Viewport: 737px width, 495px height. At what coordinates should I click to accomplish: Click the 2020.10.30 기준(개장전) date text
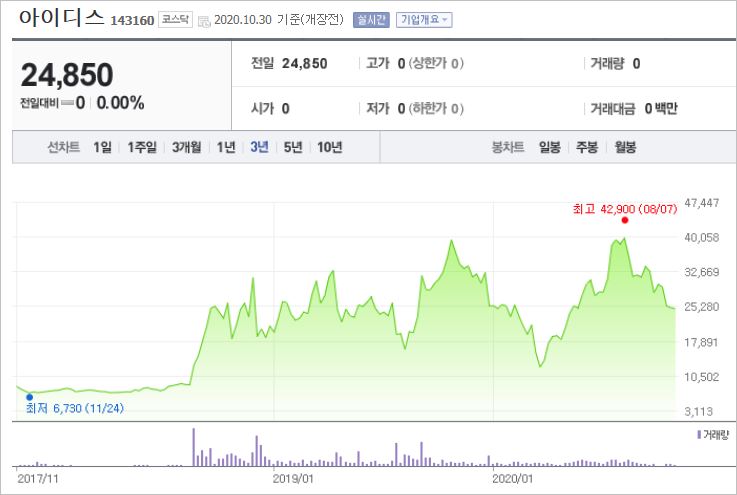coord(279,20)
